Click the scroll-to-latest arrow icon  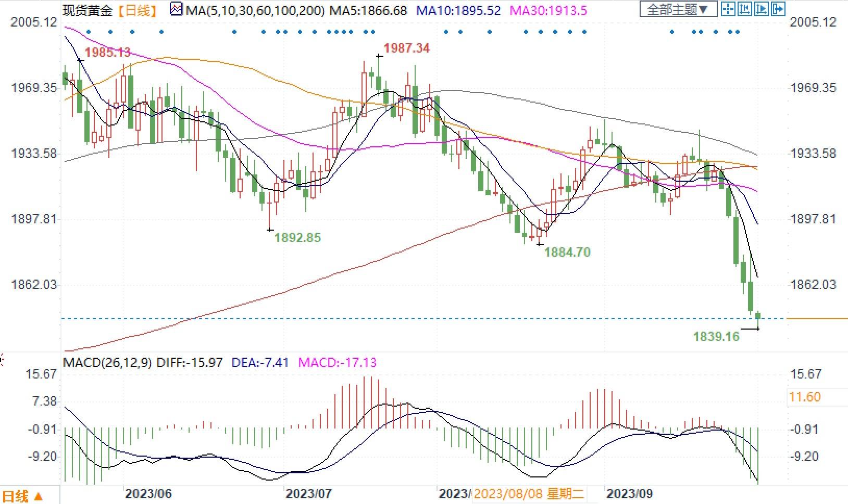[778, 9]
